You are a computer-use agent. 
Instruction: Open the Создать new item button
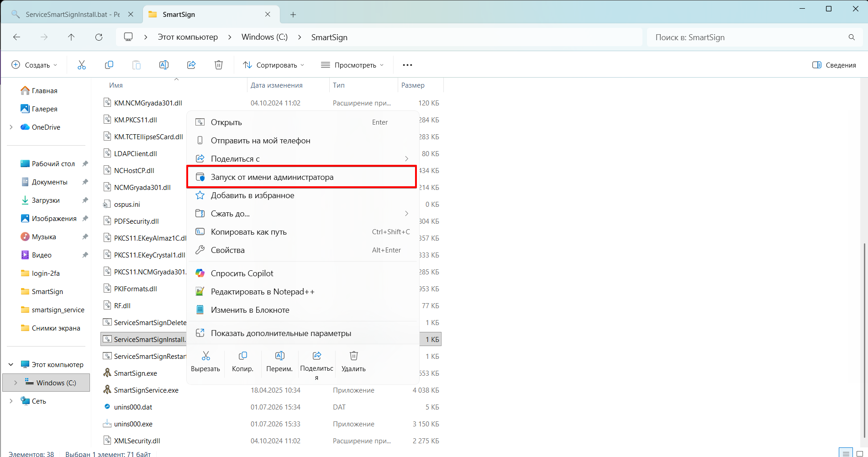tap(34, 65)
